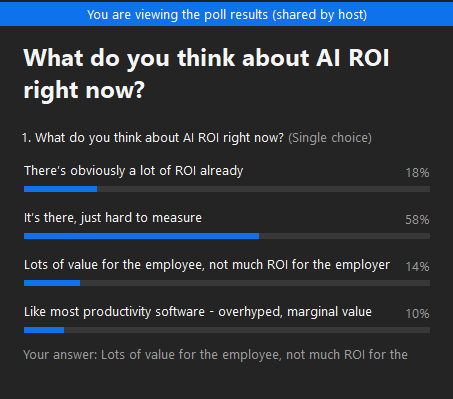
Task: Click the 18% result bar
Action: tap(227, 189)
